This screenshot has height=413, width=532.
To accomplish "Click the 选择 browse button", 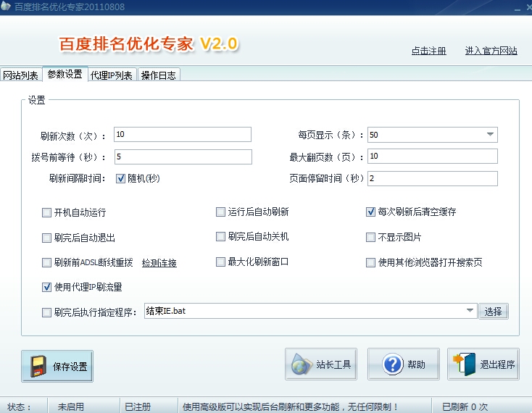I will coord(494,312).
